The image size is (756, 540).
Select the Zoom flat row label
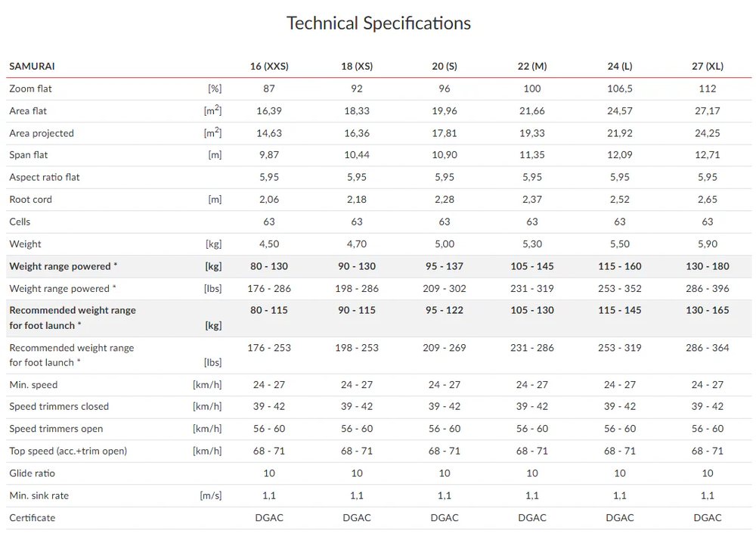coord(30,88)
